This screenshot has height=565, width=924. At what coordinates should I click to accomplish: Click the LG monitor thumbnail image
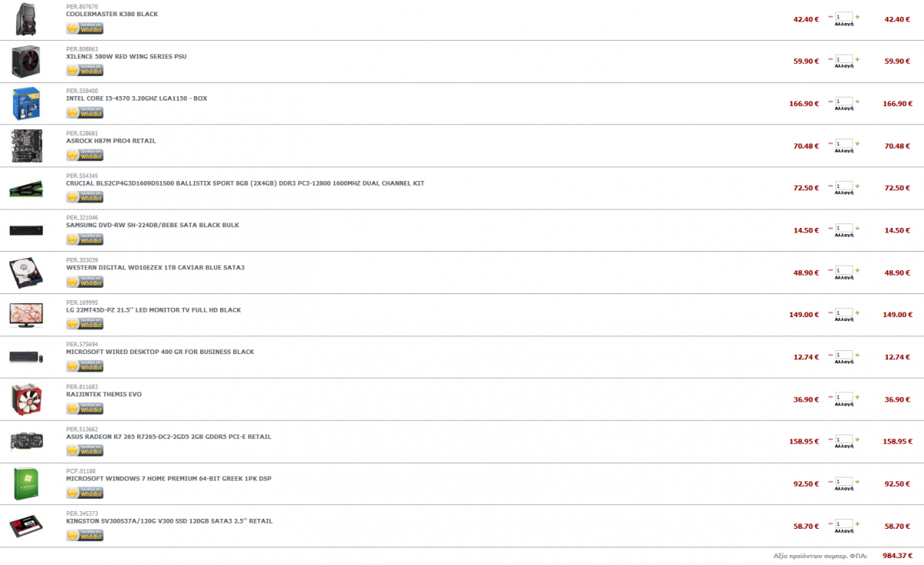tap(26, 315)
